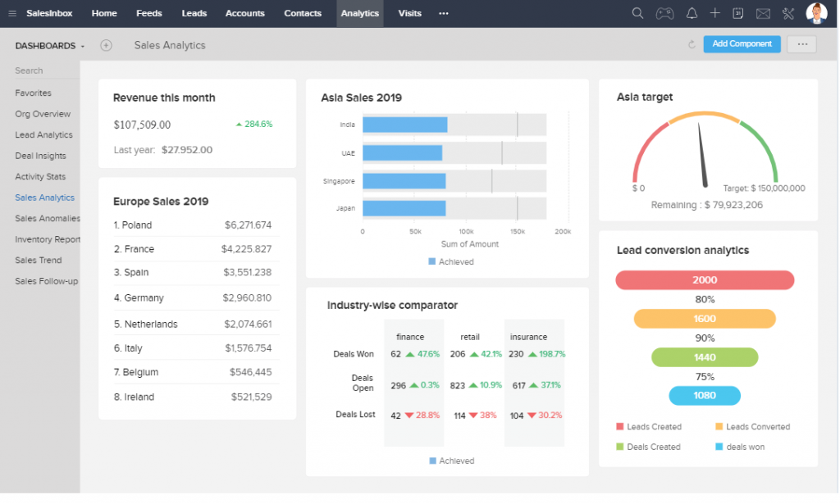Refresh the Sales Analytics dashboard
The width and height of the screenshot is (840, 504).
tap(692, 44)
